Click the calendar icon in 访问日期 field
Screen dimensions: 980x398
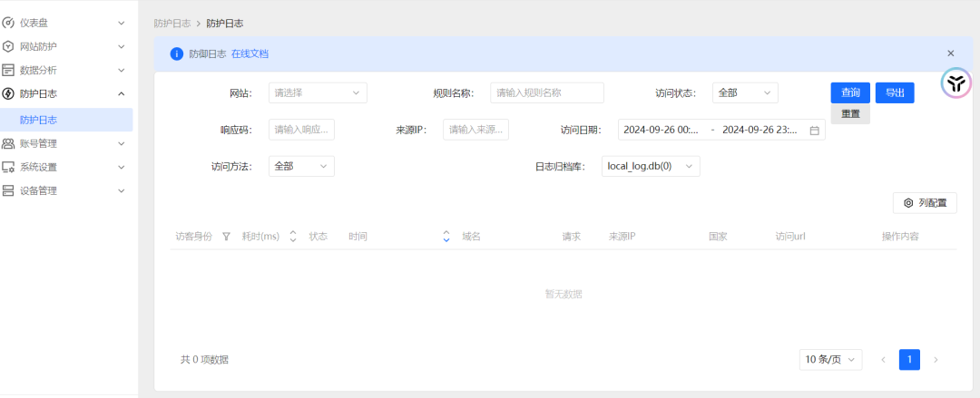click(814, 131)
